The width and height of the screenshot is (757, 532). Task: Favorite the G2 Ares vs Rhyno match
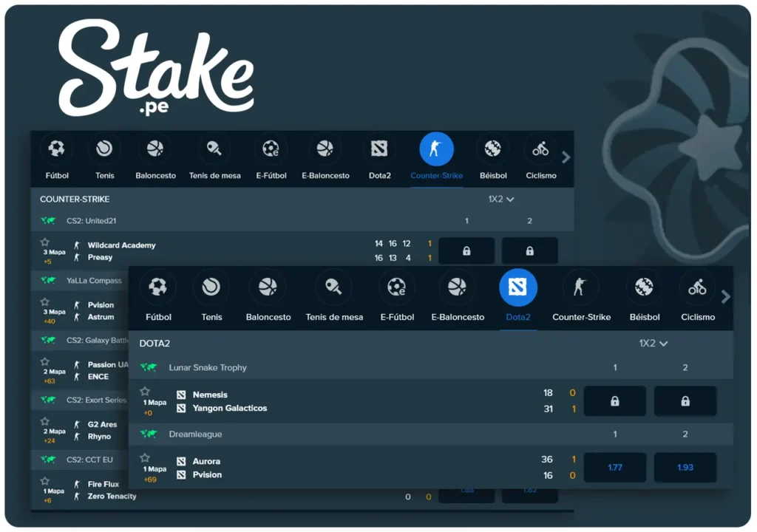click(x=45, y=421)
